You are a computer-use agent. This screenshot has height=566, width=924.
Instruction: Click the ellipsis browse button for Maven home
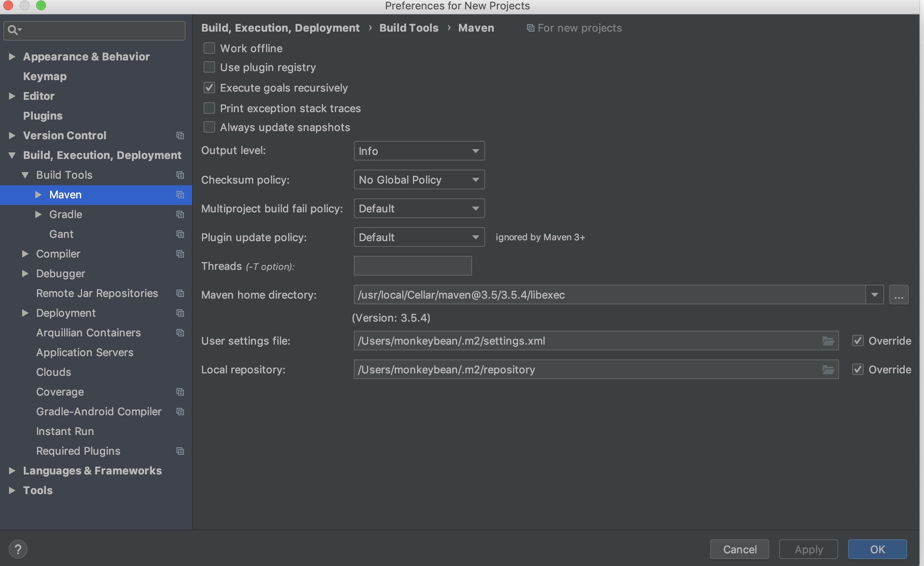coord(899,295)
